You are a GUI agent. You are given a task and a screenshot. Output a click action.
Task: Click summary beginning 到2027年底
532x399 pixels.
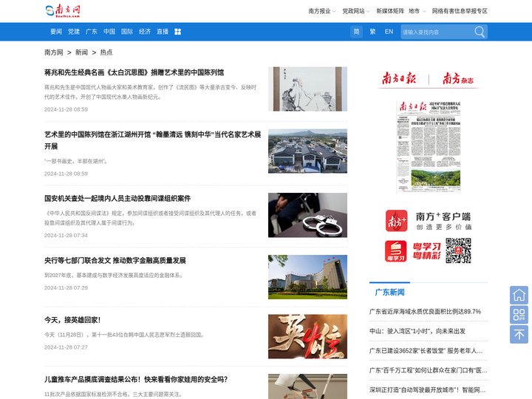pyautogui.click(x=114, y=275)
